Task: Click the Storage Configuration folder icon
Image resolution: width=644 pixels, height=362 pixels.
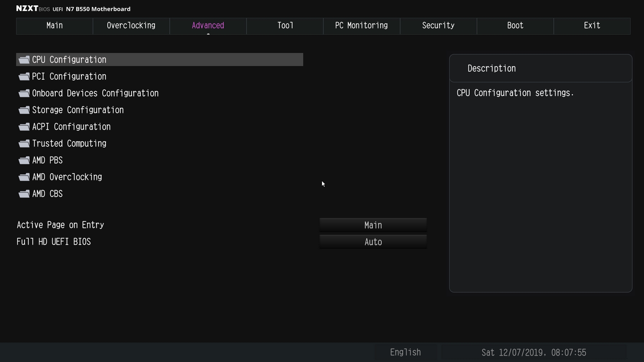Action: (24, 110)
